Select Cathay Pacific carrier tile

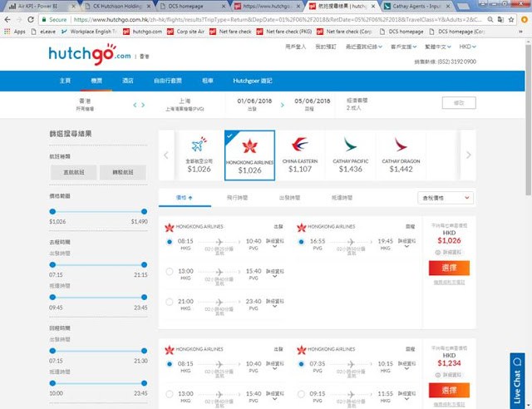351,155
